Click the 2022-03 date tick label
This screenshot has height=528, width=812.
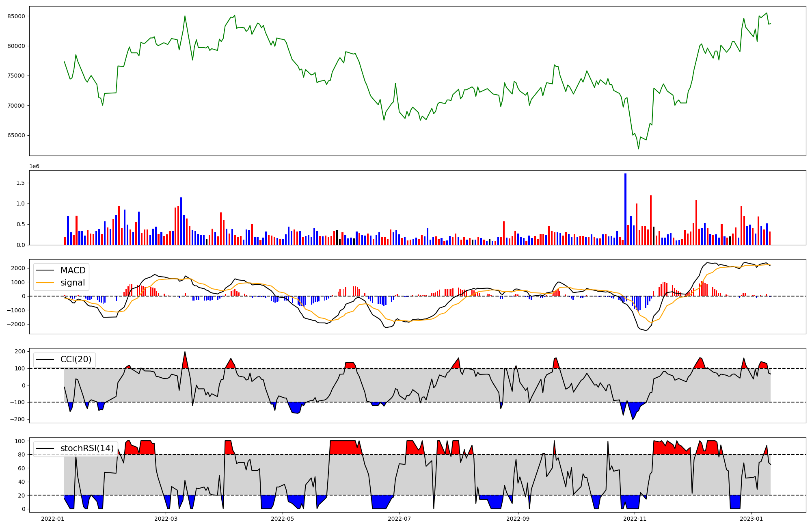pyautogui.click(x=166, y=519)
